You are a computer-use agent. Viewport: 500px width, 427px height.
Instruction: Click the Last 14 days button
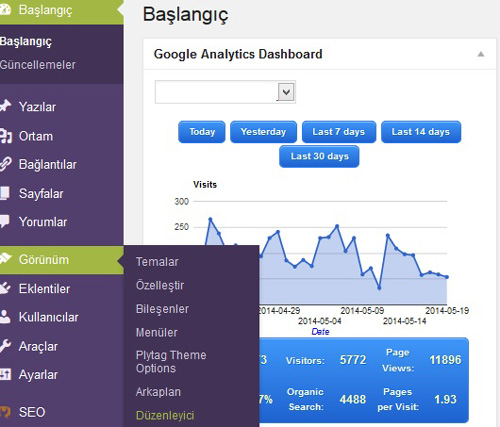tap(421, 132)
